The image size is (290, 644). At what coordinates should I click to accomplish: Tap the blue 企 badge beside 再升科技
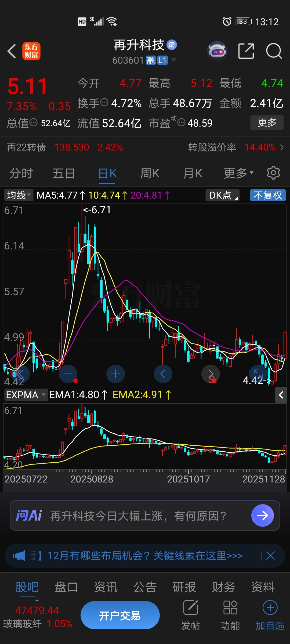point(172,45)
